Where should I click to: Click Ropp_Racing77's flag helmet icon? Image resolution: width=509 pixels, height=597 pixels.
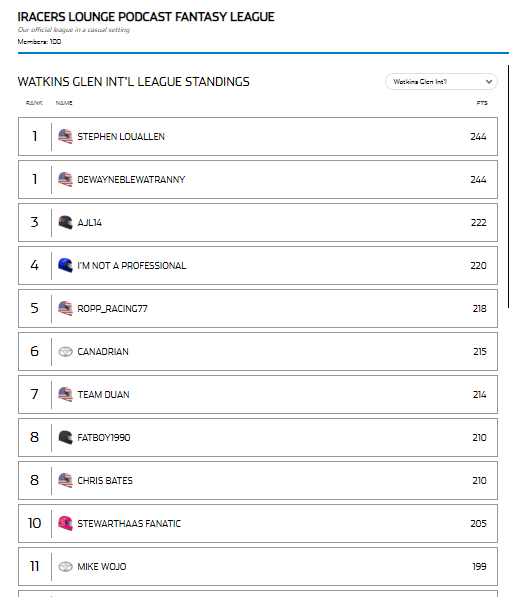tap(65, 308)
